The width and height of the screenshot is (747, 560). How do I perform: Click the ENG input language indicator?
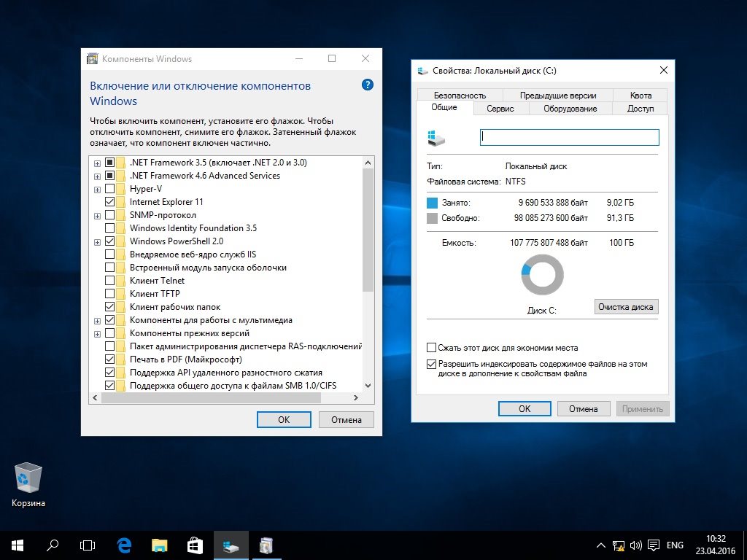675,545
